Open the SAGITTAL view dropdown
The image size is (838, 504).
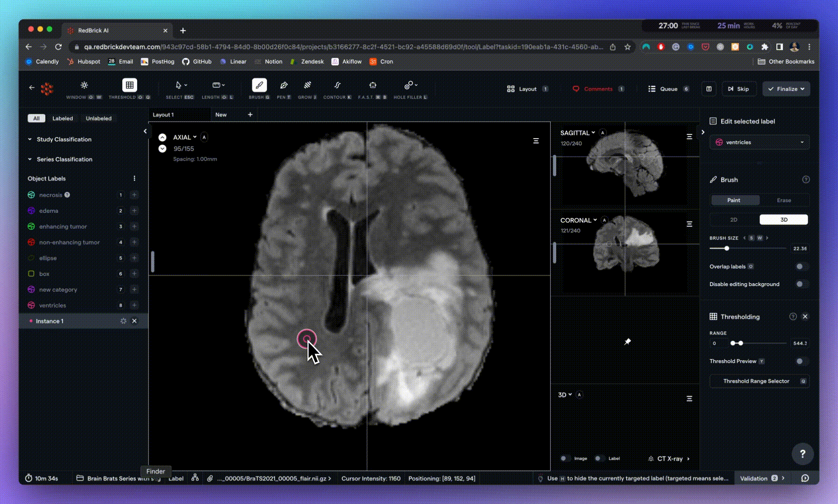[x=578, y=133]
